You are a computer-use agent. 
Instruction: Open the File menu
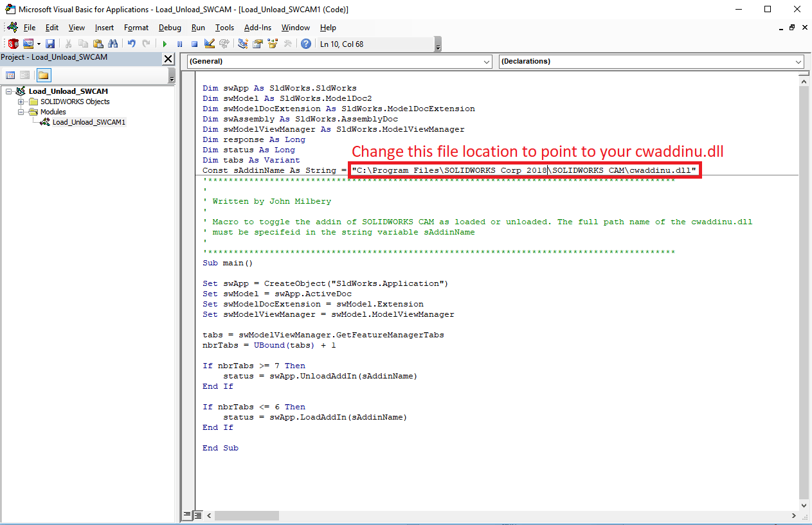click(30, 28)
